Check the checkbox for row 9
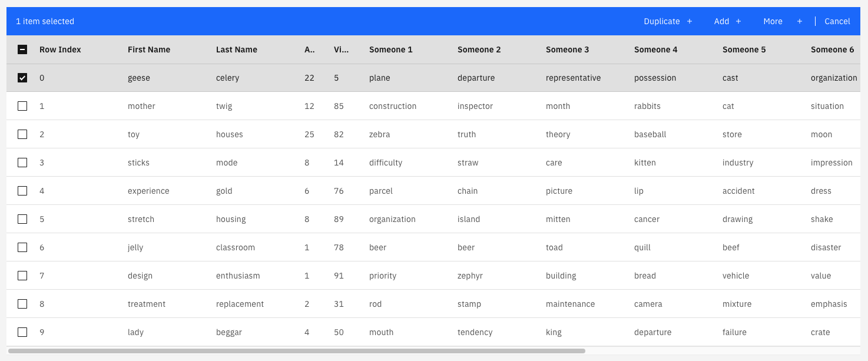 tap(22, 332)
